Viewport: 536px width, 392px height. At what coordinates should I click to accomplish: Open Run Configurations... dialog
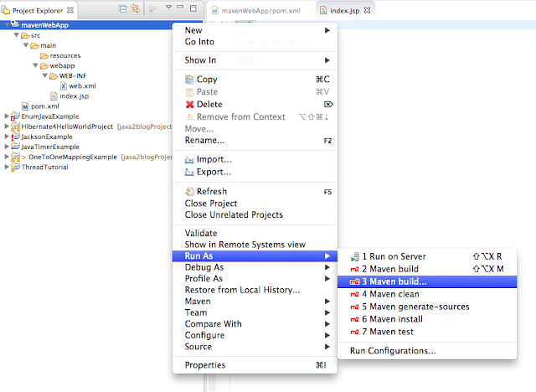click(427, 351)
